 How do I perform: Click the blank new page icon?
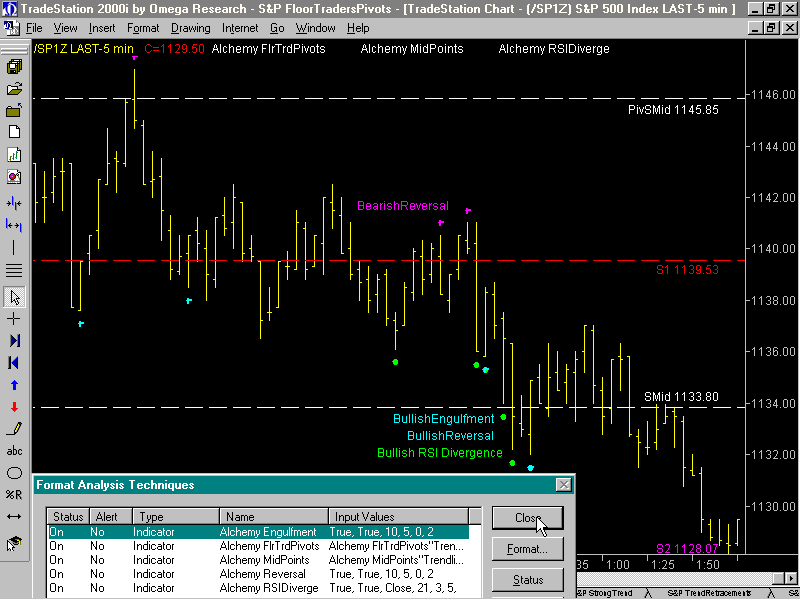pos(14,132)
